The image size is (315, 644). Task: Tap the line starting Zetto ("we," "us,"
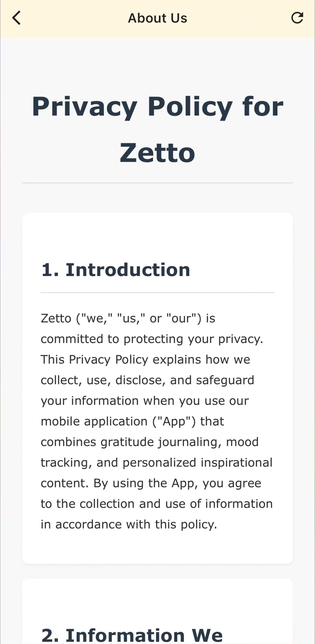point(128,319)
